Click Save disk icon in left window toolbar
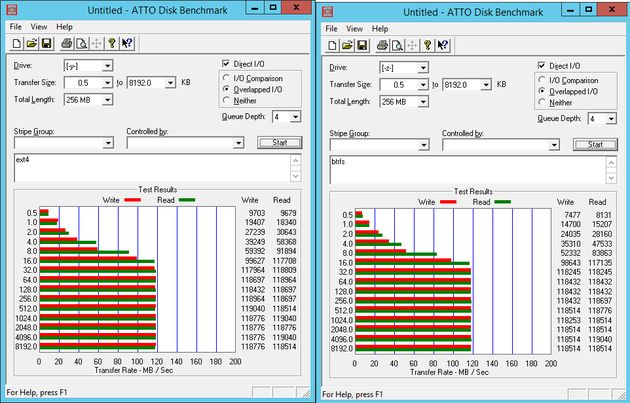Screen dimensions: 630x403 point(47,43)
